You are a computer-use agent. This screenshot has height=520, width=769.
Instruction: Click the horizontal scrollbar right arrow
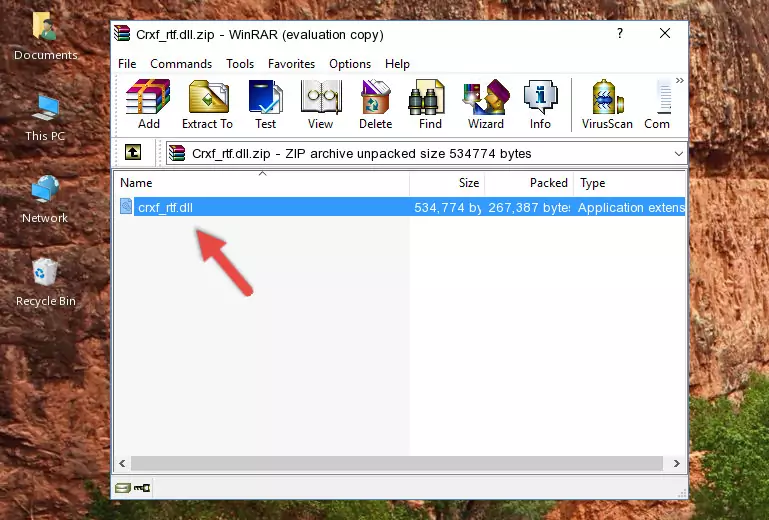(x=677, y=463)
